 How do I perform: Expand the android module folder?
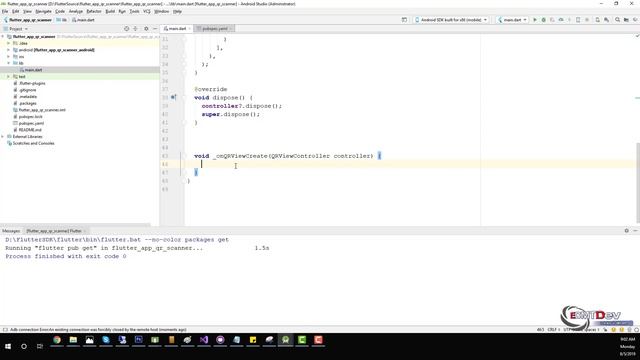tap(9, 50)
